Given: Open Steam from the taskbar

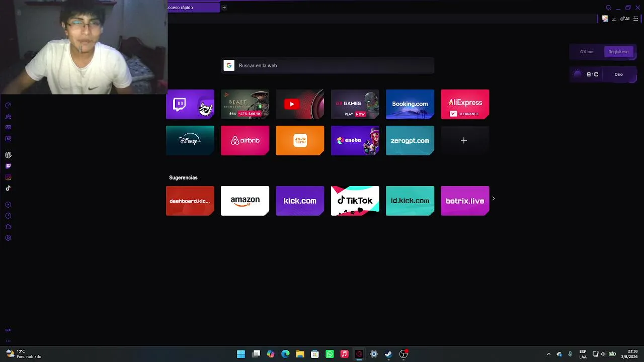Looking at the screenshot, I should click(388, 354).
